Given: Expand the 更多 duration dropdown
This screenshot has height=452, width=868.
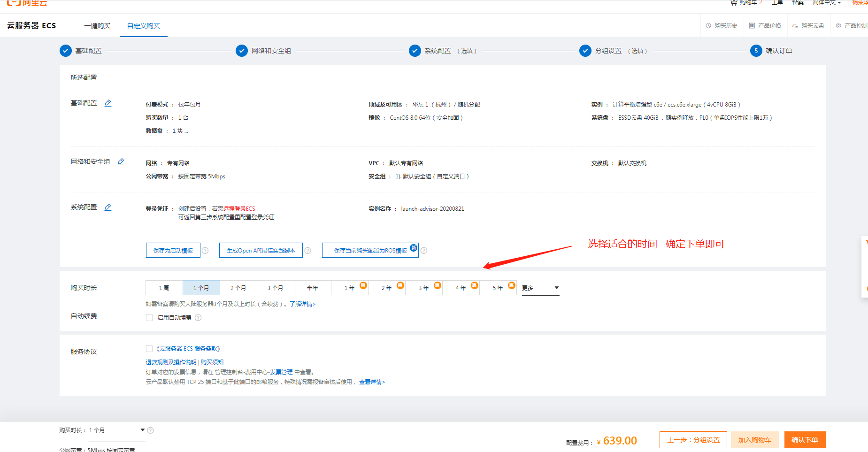Looking at the screenshot, I should pyautogui.click(x=541, y=288).
